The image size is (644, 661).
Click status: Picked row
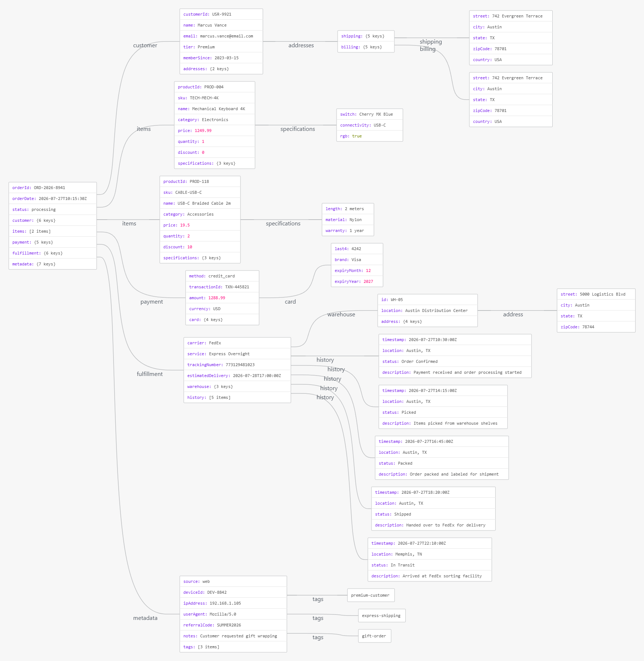[x=443, y=412]
